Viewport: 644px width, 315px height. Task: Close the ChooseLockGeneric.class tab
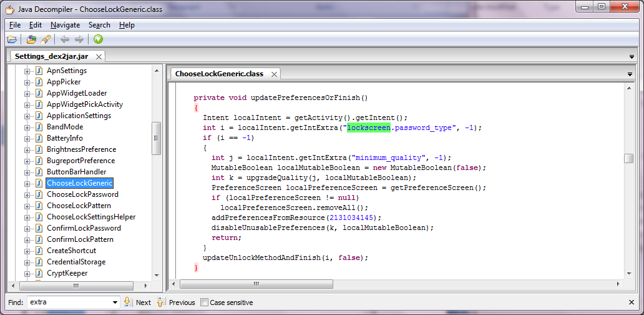tap(273, 74)
